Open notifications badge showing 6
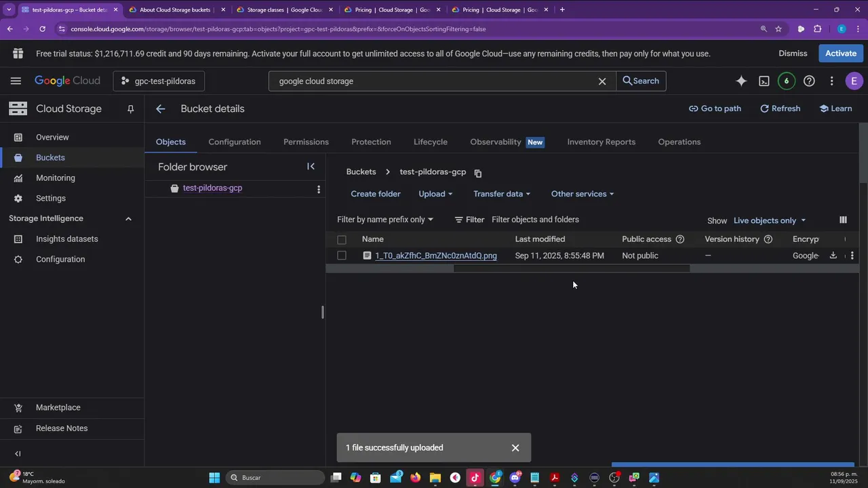The height and width of the screenshot is (488, 868). (x=786, y=81)
